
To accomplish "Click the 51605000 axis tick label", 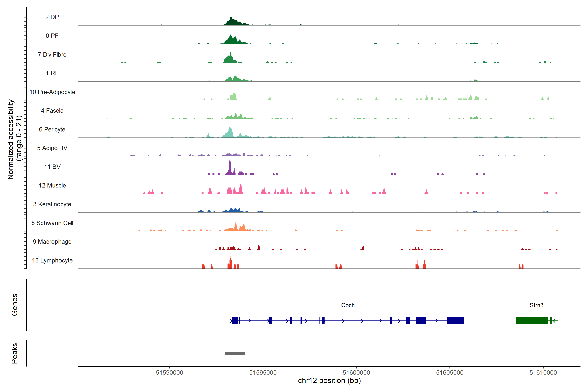I will tap(449, 373).
